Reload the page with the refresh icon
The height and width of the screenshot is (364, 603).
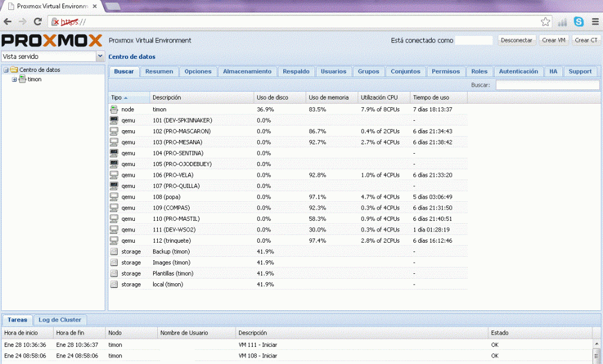click(37, 22)
